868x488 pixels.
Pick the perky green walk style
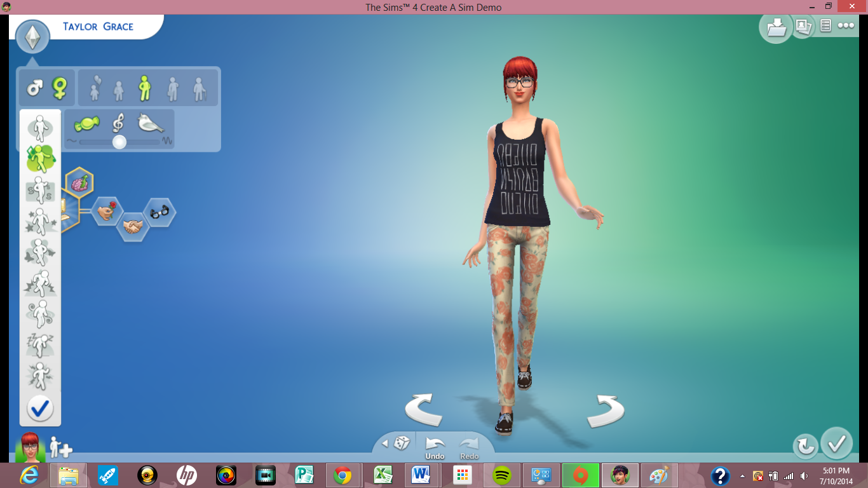point(41,159)
